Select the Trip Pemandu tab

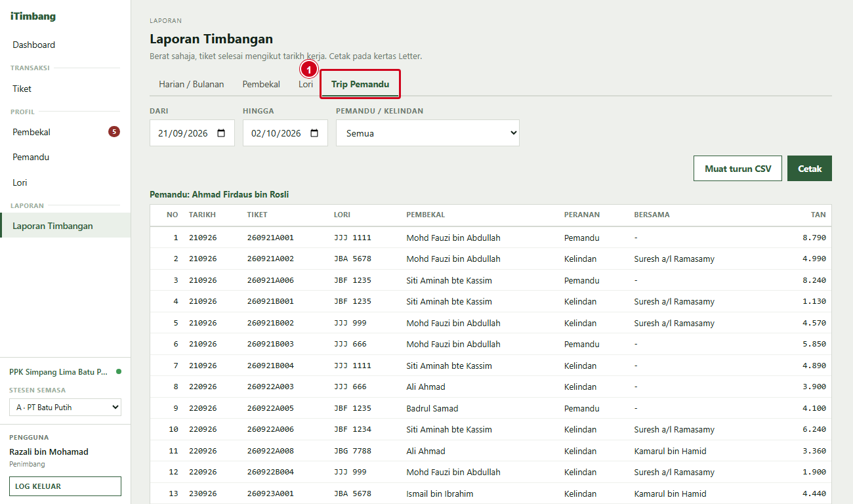[x=360, y=84]
